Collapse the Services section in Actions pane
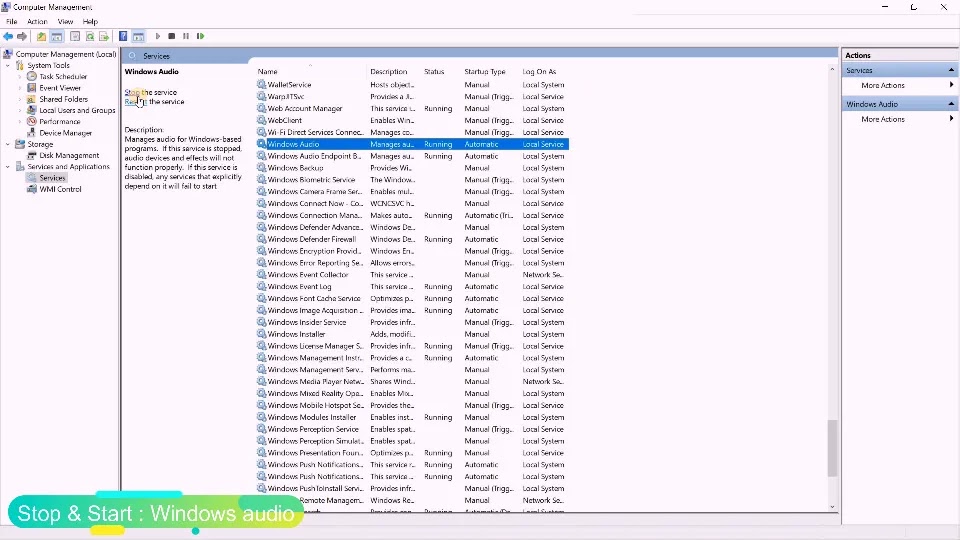 pyautogui.click(x=951, y=70)
